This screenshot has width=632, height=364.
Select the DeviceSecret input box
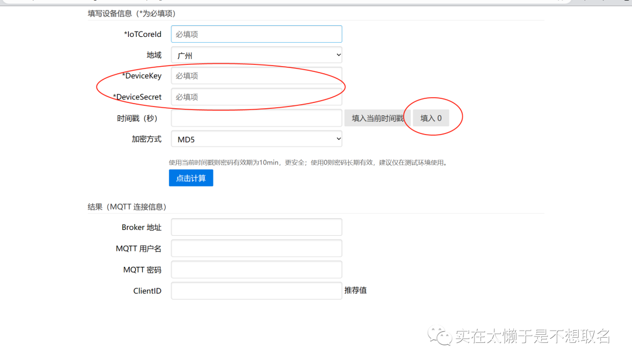click(x=256, y=97)
